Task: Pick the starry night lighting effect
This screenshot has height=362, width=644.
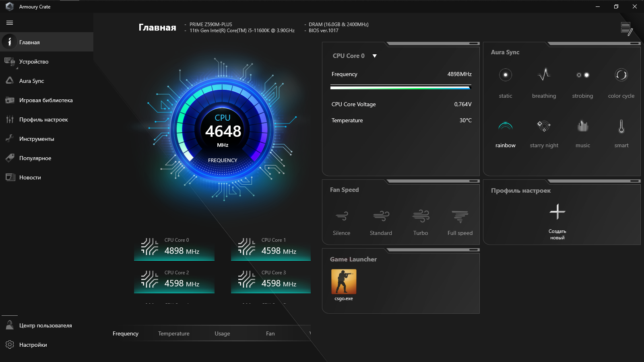Action: pyautogui.click(x=544, y=127)
